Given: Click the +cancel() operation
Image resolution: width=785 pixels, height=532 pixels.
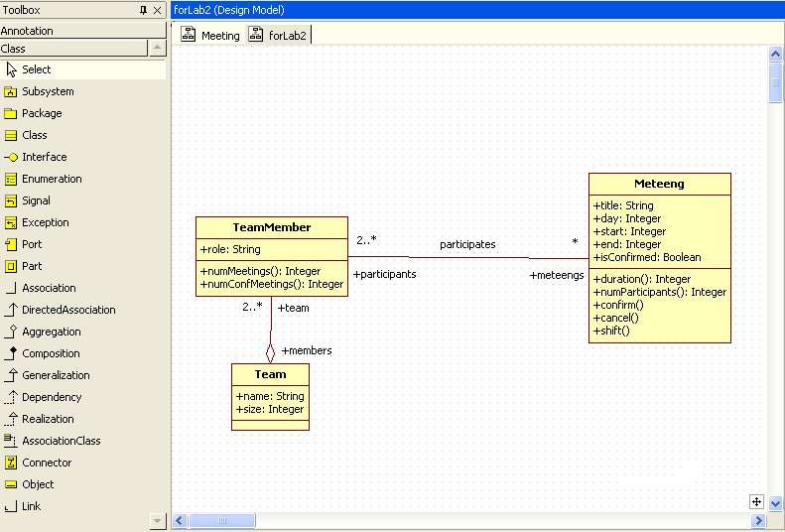Looking at the screenshot, I should click(x=615, y=318).
